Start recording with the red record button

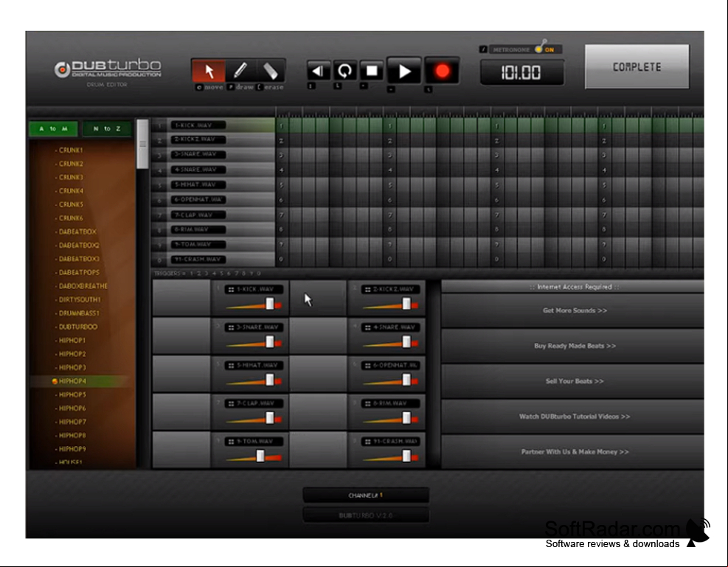click(442, 72)
